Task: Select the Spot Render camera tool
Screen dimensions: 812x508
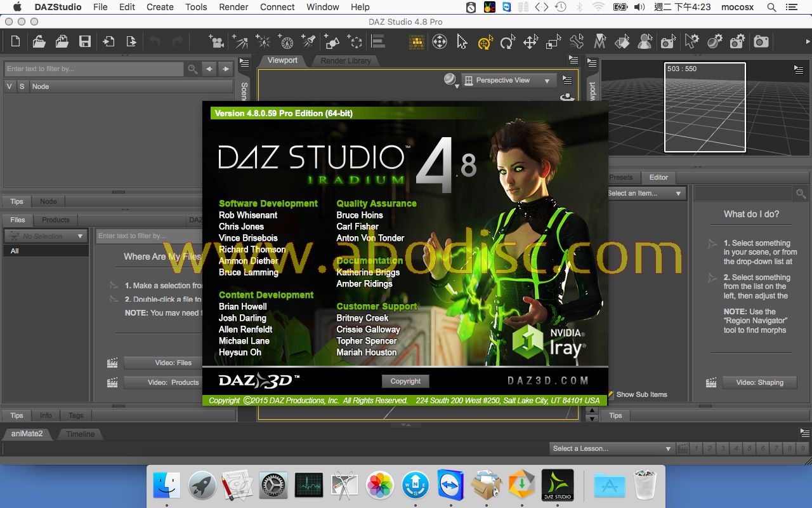Action: point(668,42)
